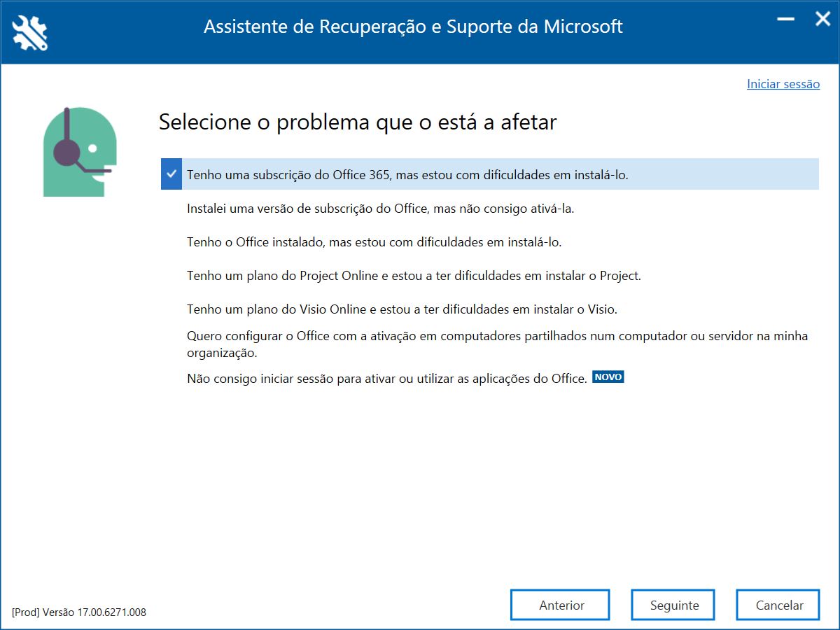Go back with the Anterior button
This screenshot has width=840, height=630.
click(560, 605)
